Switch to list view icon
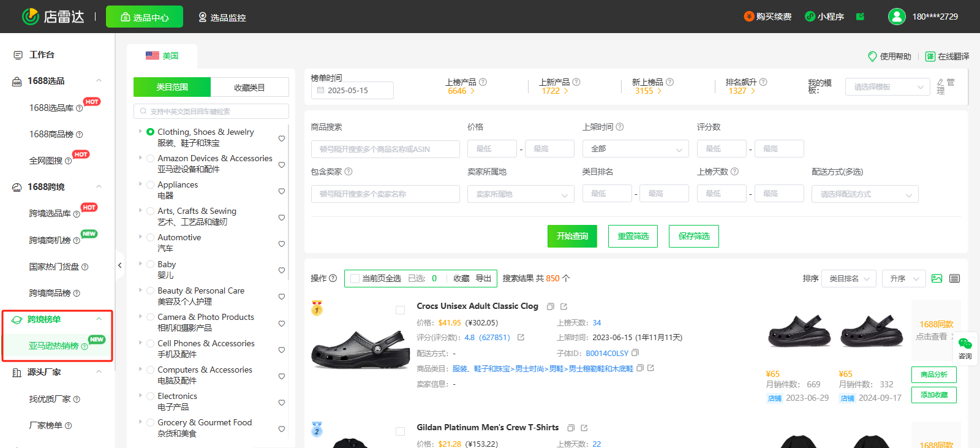980x448 pixels. click(x=954, y=278)
